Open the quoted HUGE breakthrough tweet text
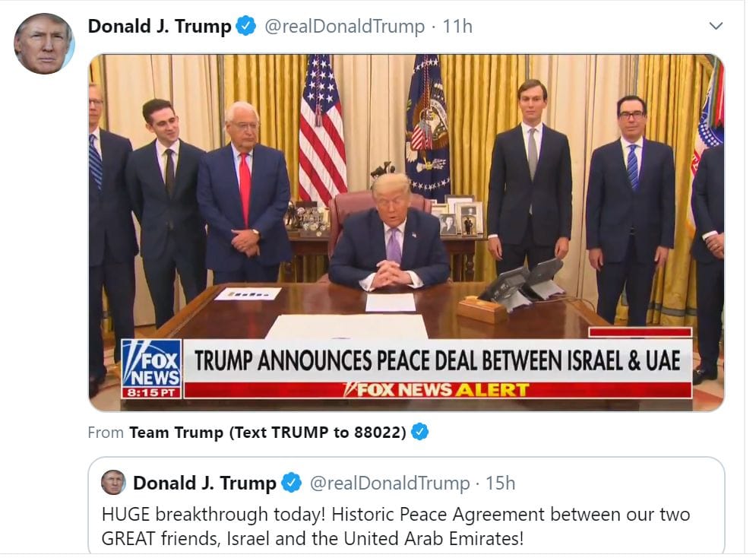Image resolution: width=756 pixels, height=558 pixels. click(x=396, y=526)
